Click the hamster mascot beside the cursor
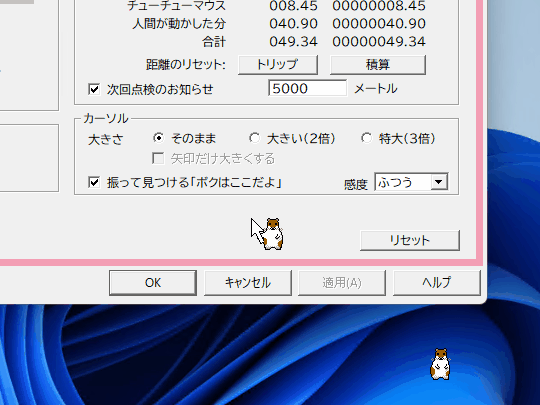Screen dimensions: 540x405 click(273, 234)
